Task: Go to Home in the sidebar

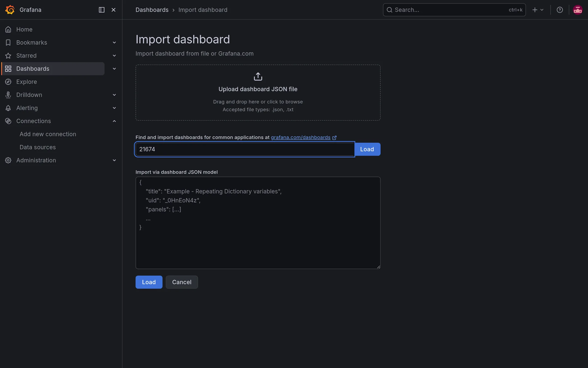Action: 24,29
